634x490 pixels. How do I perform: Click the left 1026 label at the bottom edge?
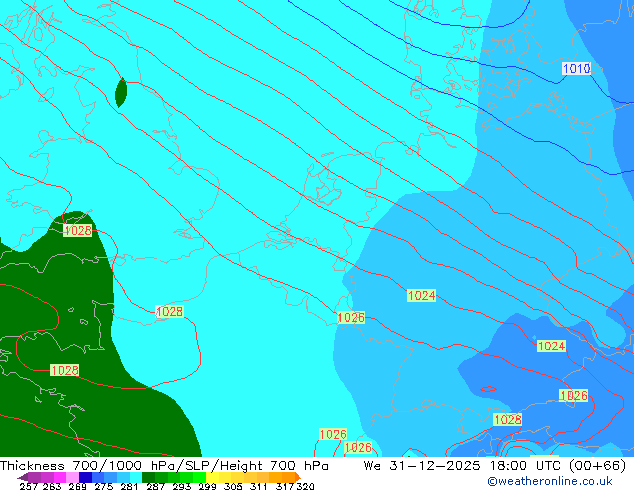tap(333, 434)
